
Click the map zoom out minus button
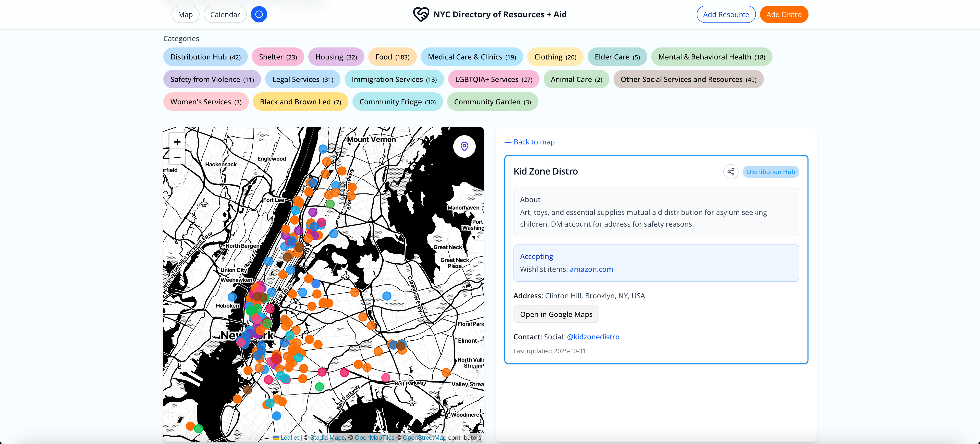coord(177,157)
